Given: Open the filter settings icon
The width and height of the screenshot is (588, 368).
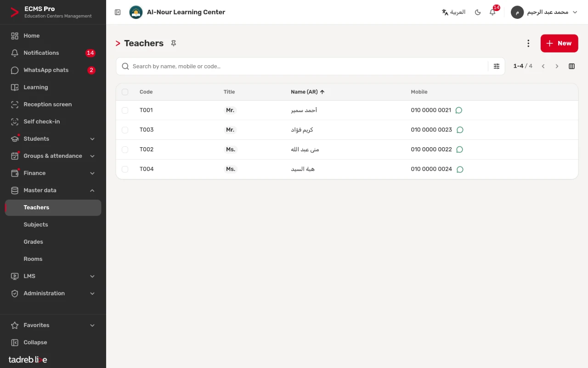Looking at the screenshot, I should 497,66.
